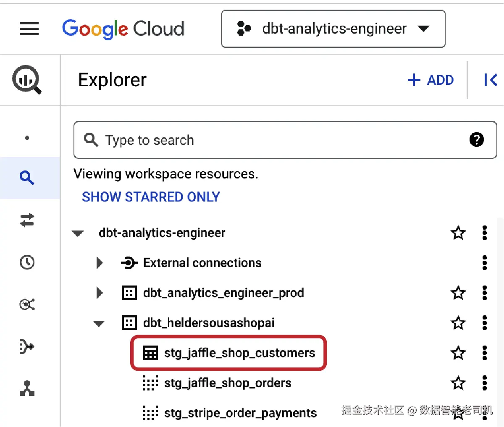Click the dataset icon beside dbt_analytics_engineer_prod

[x=129, y=293]
